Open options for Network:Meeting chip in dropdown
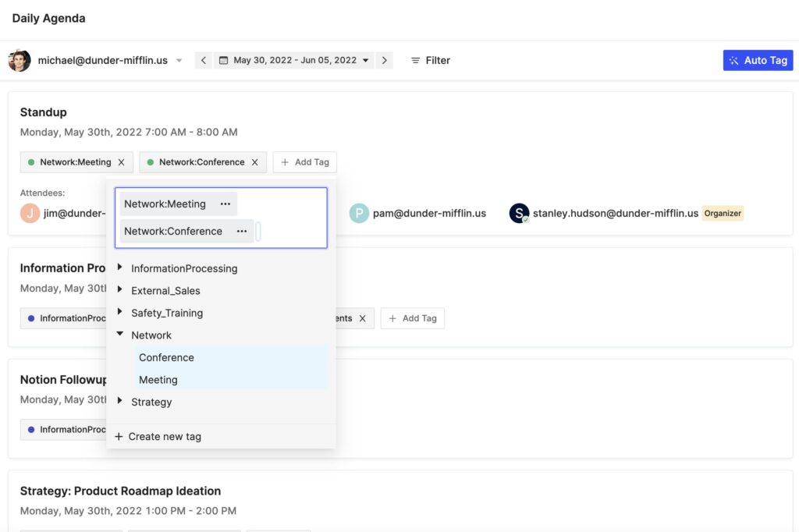Image resolution: width=799 pixels, height=532 pixels. [x=225, y=204]
